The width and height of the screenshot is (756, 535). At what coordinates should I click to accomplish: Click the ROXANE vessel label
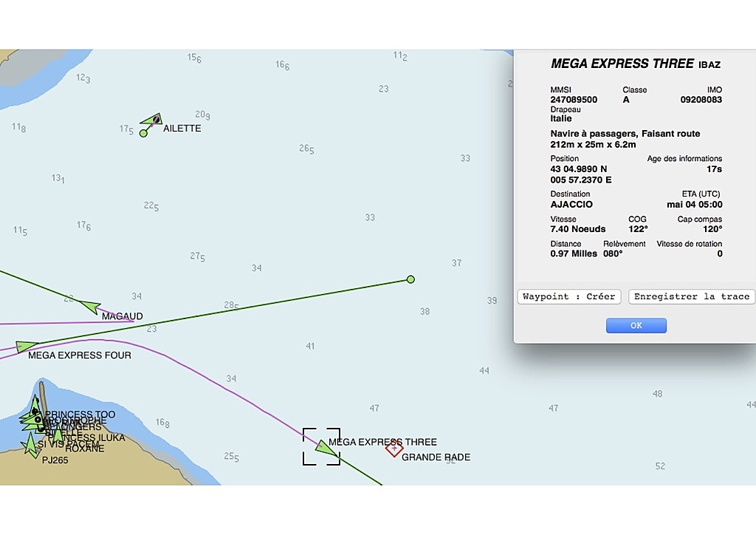click(84, 449)
